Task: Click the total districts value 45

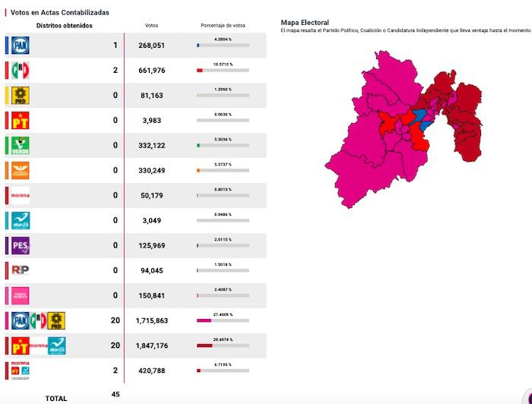Action: pyautogui.click(x=116, y=395)
